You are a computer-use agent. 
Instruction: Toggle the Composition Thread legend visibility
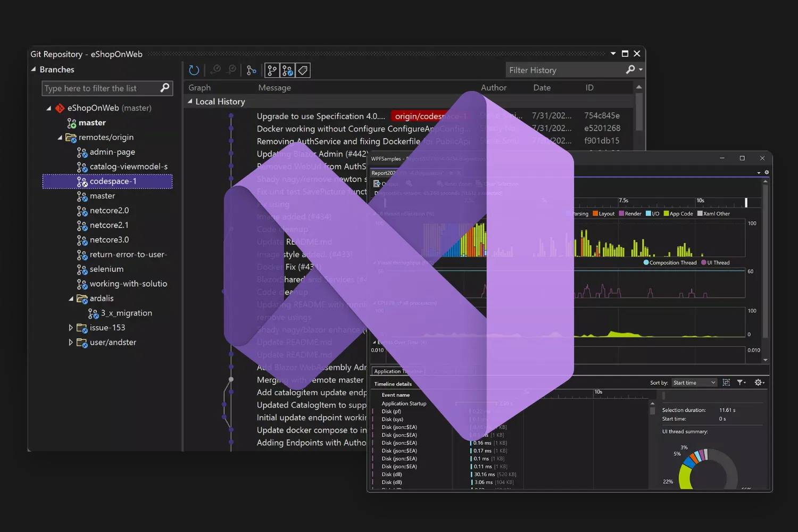(x=669, y=262)
